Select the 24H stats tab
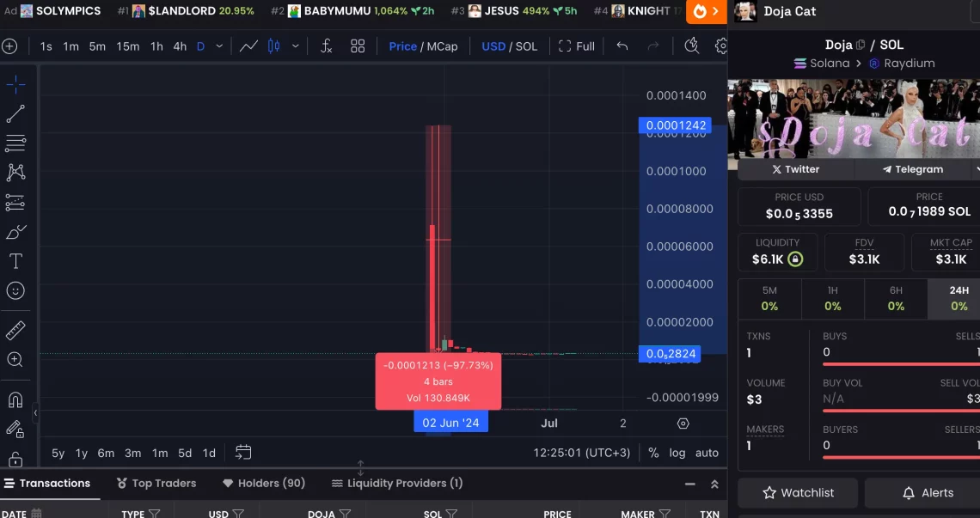This screenshot has width=980, height=518. tap(959, 298)
